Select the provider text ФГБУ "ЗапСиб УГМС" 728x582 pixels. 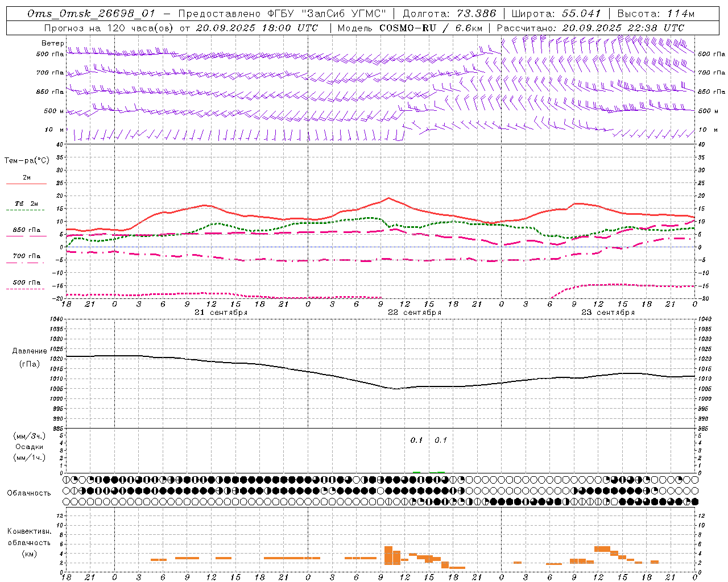click(x=326, y=14)
